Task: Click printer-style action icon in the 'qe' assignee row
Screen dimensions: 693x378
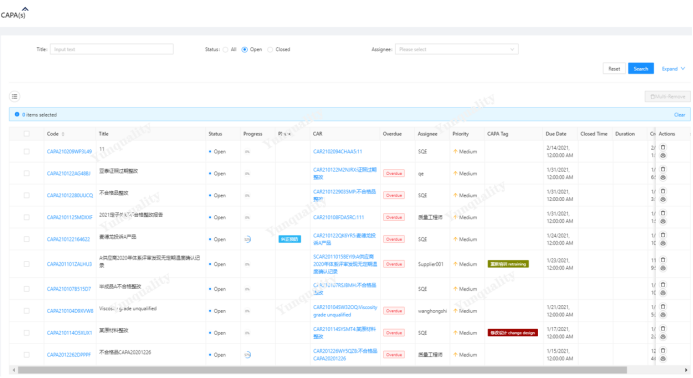Action: [x=663, y=178]
